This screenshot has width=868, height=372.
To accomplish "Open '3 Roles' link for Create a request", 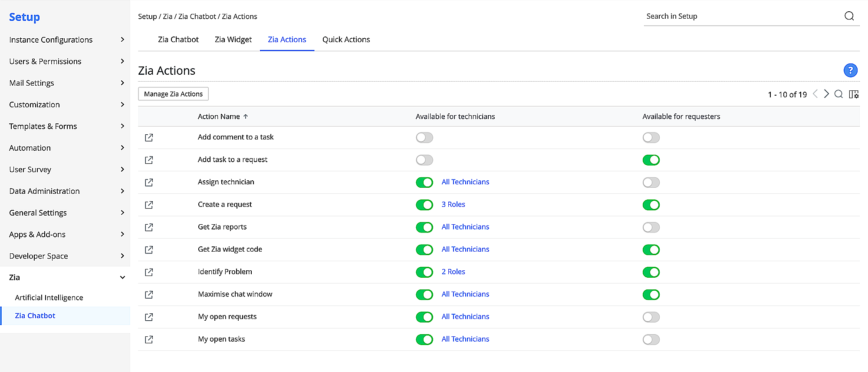I will tap(453, 204).
